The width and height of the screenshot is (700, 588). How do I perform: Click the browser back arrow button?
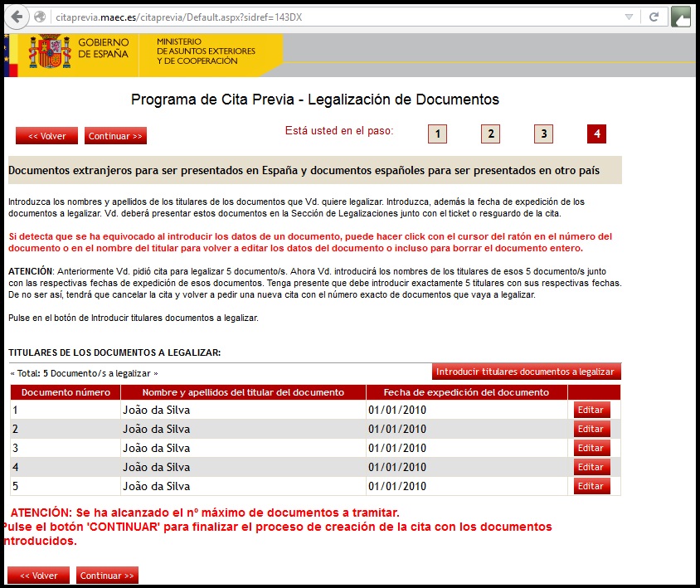[x=17, y=17]
